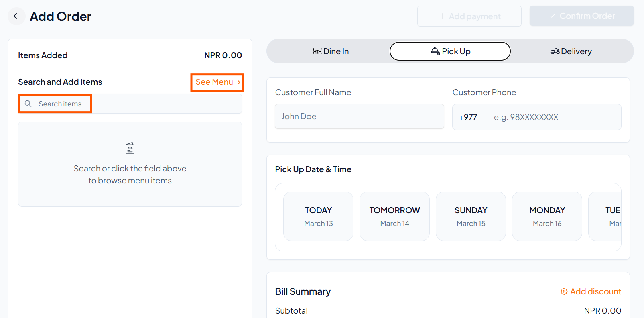Click the Pick Up bell icon
644x318 pixels.
point(435,51)
